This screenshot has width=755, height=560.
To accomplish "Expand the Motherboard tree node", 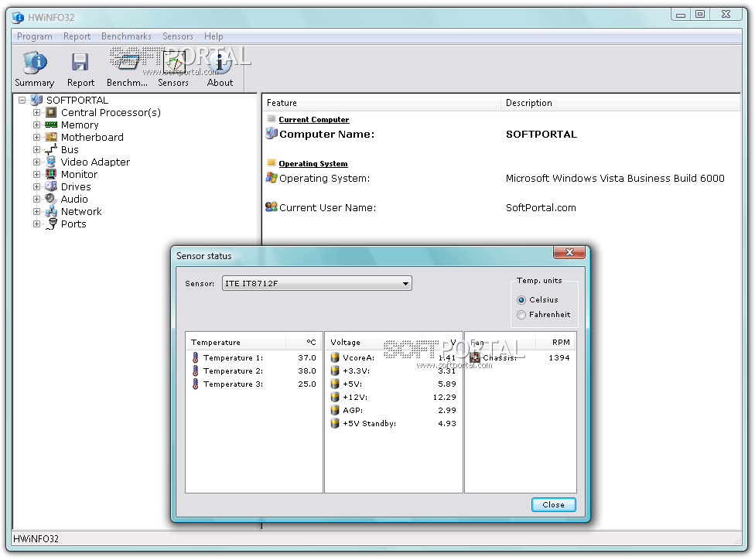I will click(x=36, y=137).
